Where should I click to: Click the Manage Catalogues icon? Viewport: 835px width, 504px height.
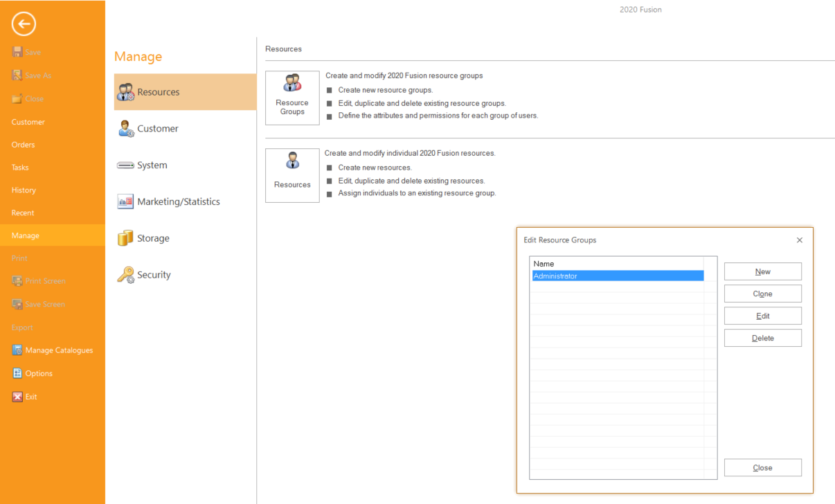click(x=17, y=350)
